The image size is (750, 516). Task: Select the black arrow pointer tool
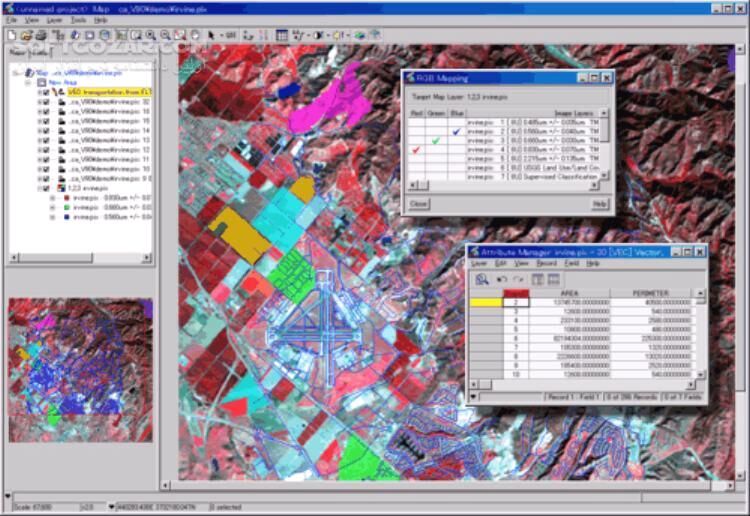(211, 35)
